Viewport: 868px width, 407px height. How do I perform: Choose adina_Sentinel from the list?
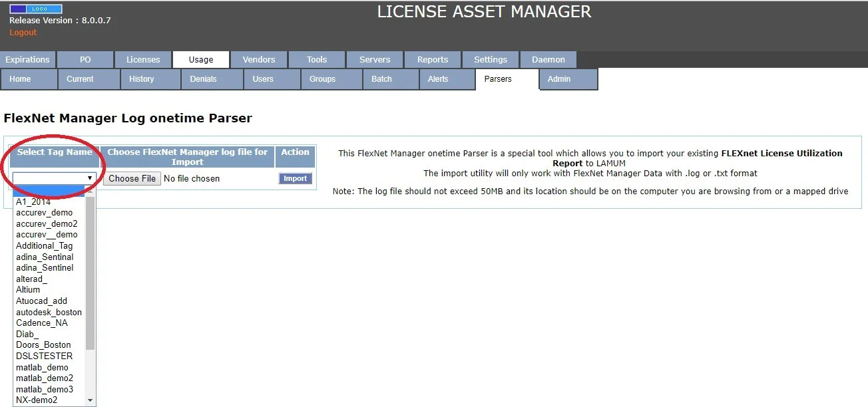tap(50, 267)
